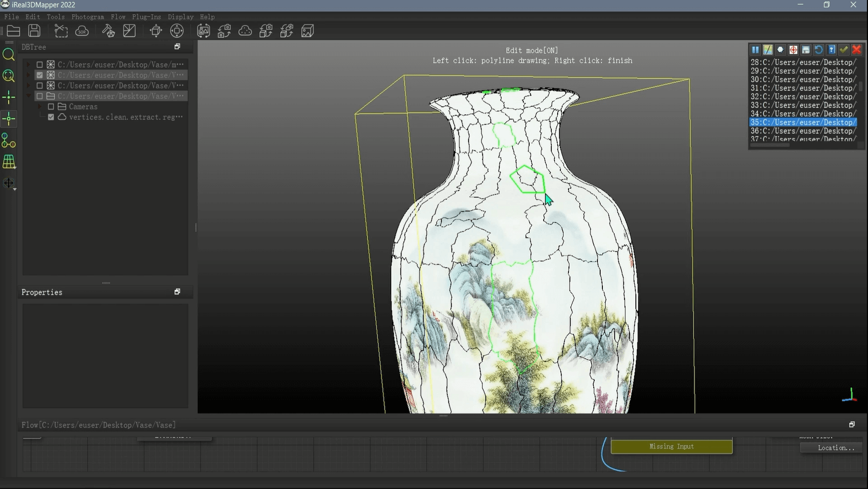Screen dimensions: 868x489
Task: Click the blue undo arrow in the edit panel
Action: [x=818, y=50]
